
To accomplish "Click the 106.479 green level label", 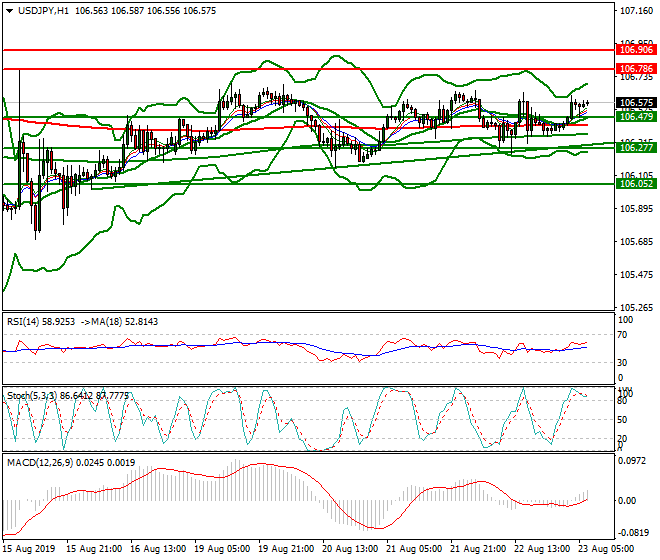I will click(x=636, y=117).
